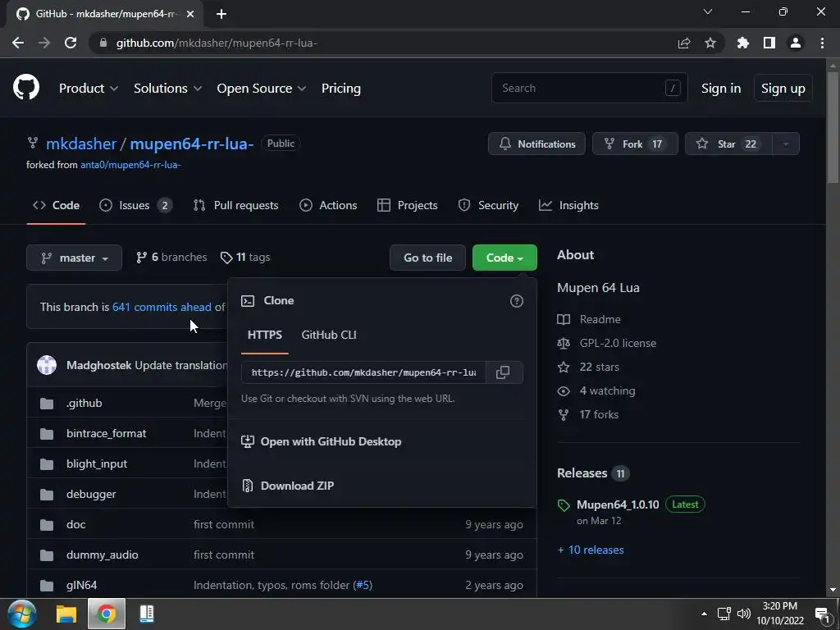Open the master branch dropdown
This screenshot has height=630, width=840.
coord(74,258)
